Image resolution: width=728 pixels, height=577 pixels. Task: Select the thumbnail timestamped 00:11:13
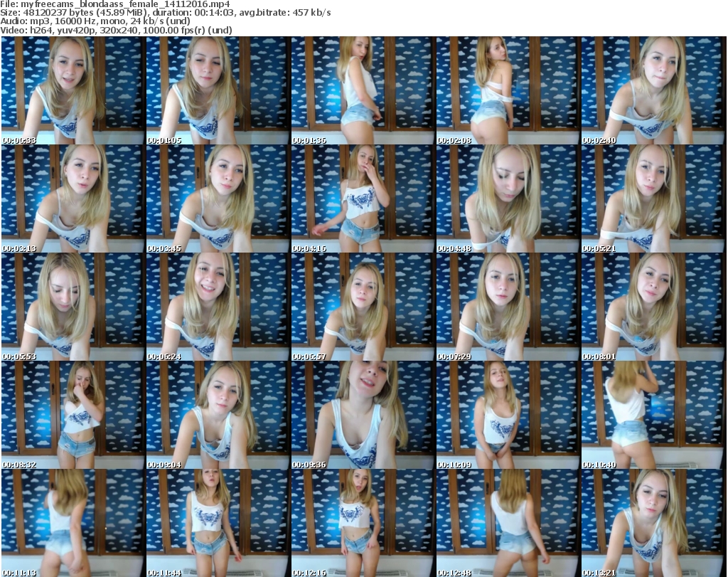73,523
